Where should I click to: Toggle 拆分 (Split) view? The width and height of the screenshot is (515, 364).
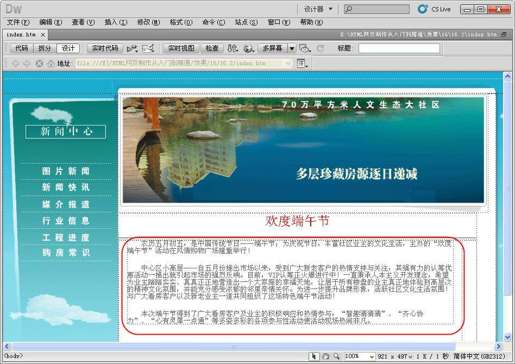click(45, 48)
